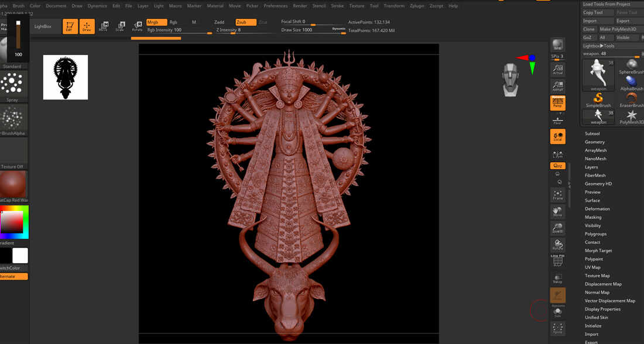Select the EraserBrush tool
Image resolution: width=644 pixels, height=344 pixels.
(631, 100)
